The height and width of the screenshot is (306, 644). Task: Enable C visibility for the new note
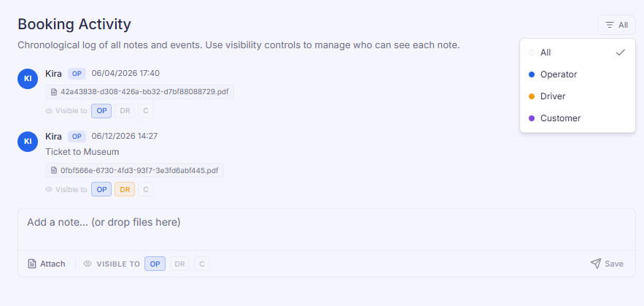202,264
